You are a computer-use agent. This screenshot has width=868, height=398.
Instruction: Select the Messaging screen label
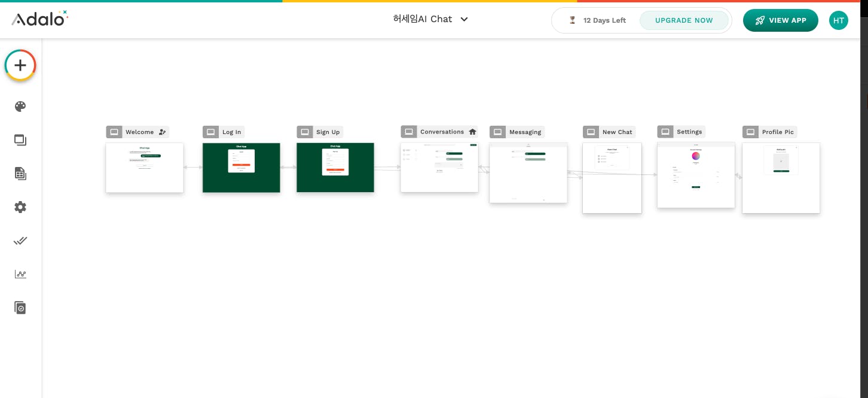click(525, 132)
